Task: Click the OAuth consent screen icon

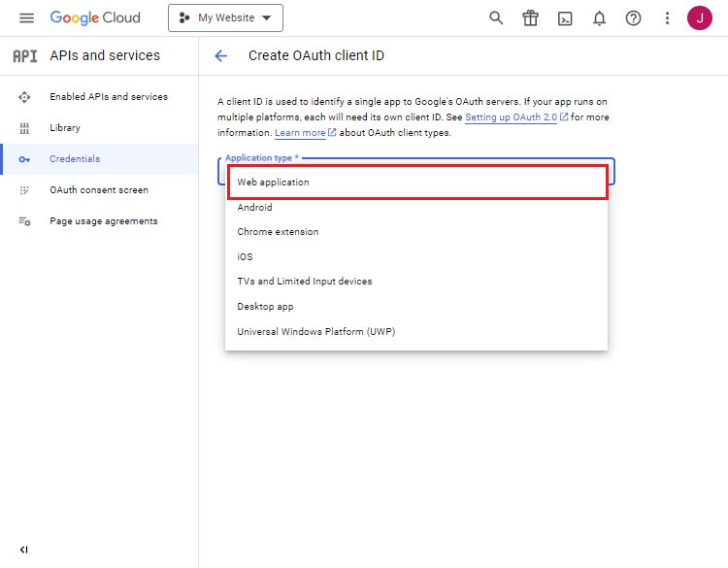Action: (x=24, y=190)
